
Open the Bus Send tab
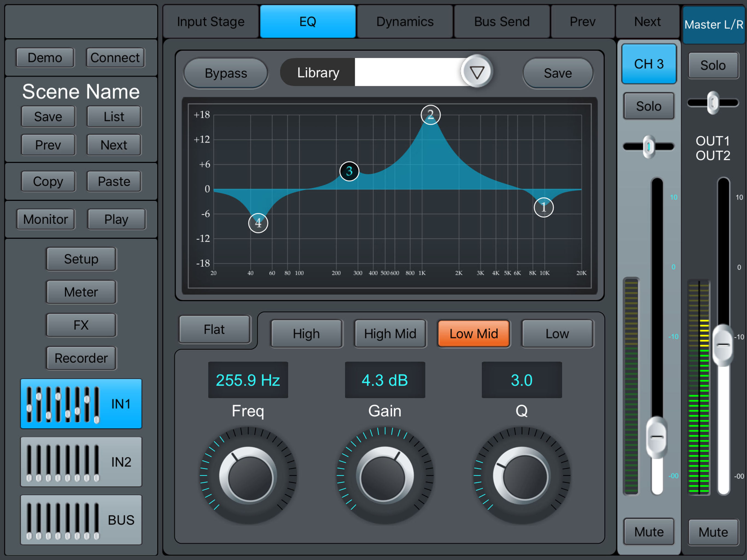tap(501, 22)
